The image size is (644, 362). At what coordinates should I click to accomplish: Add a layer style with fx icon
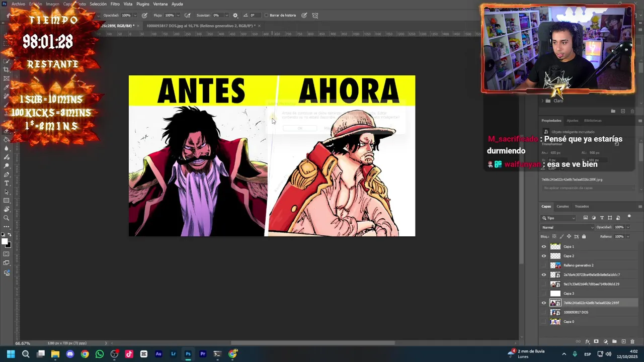tap(587, 342)
